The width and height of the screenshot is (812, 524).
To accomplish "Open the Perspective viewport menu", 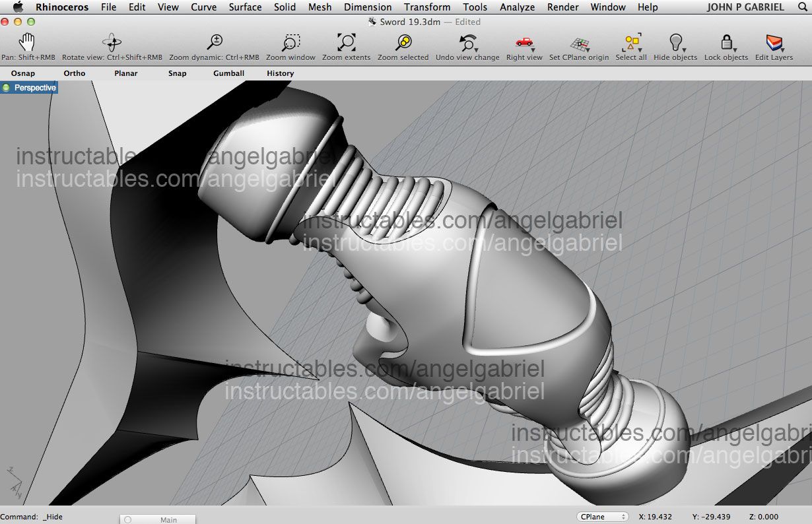I will (29, 87).
